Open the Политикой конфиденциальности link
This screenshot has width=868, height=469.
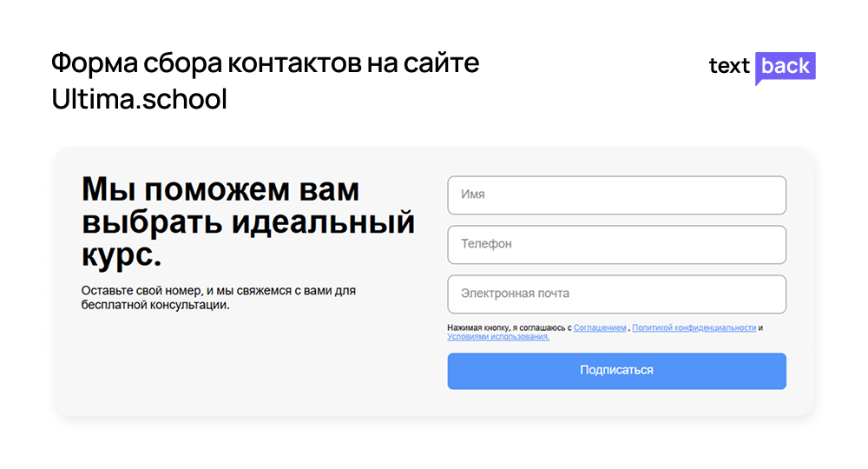point(694,328)
